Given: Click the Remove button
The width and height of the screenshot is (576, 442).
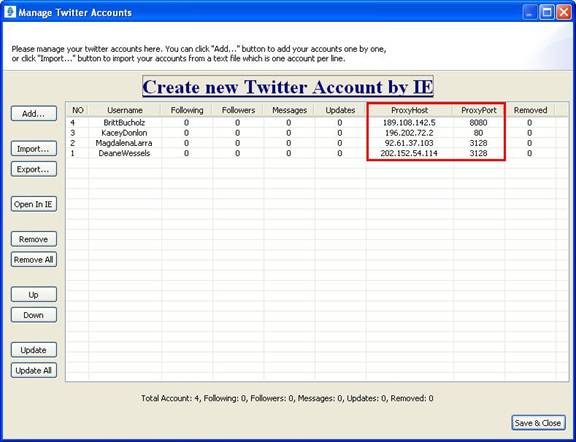Looking at the screenshot, I should point(34,239).
